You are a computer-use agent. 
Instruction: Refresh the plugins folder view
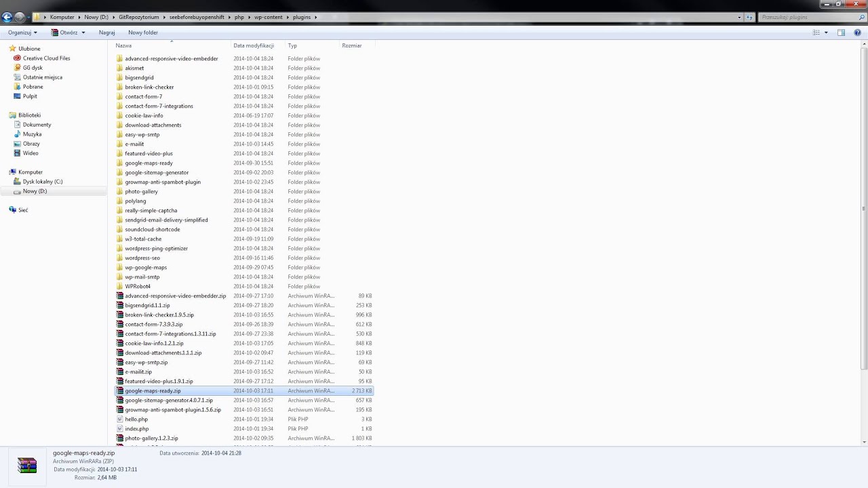coord(750,17)
